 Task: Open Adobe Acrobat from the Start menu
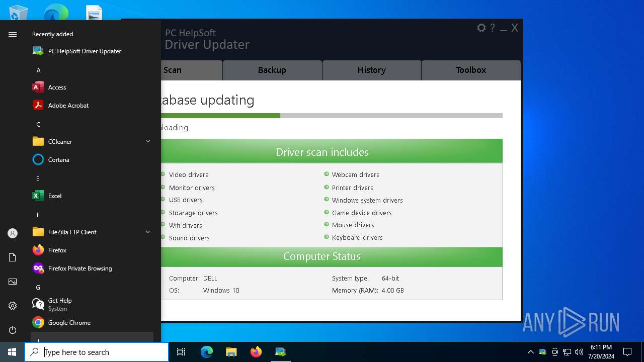[92, 106]
